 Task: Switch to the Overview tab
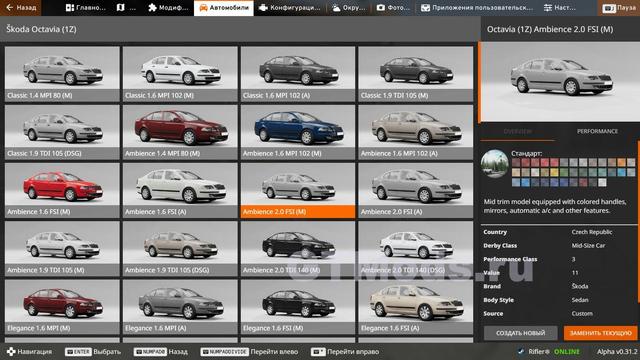(x=518, y=131)
